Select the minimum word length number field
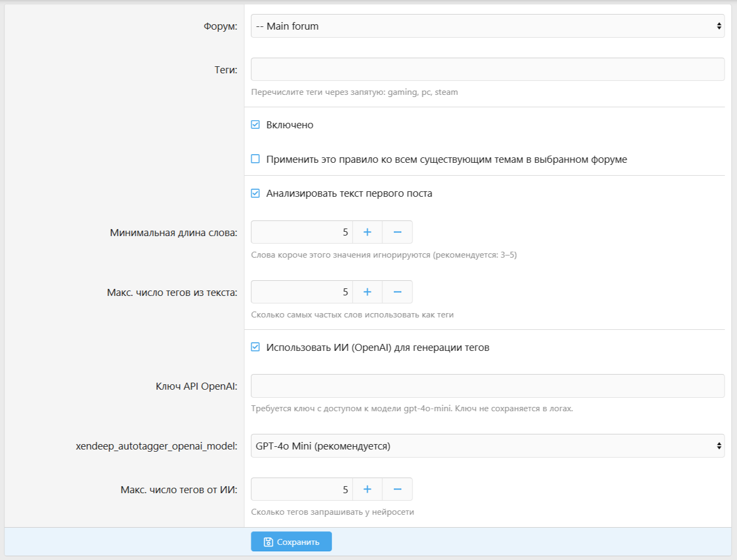Viewport: 737px width, 560px height. pyautogui.click(x=301, y=232)
